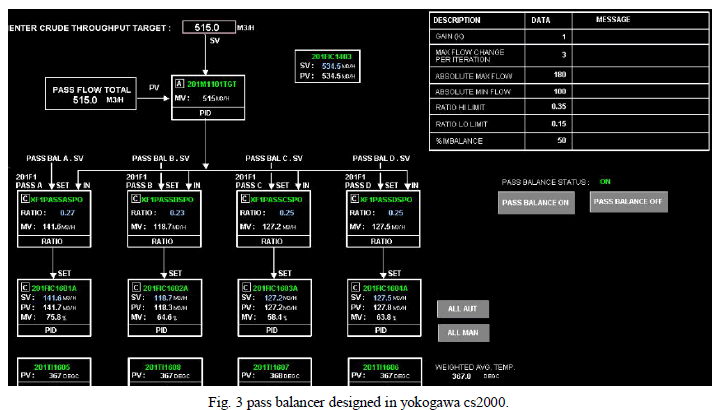This screenshot has height=410, width=717.
Task: Select the ABSOLUTE MAX FLOW value cell
Action: 541,74
